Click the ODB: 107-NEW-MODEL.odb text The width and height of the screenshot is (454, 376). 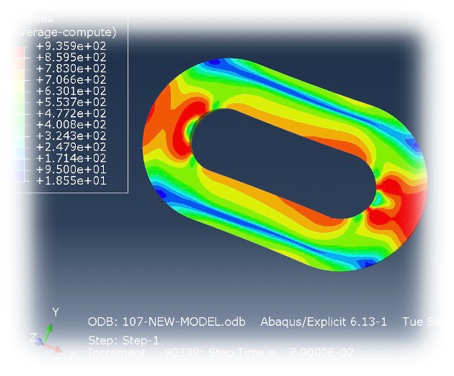(x=167, y=322)
